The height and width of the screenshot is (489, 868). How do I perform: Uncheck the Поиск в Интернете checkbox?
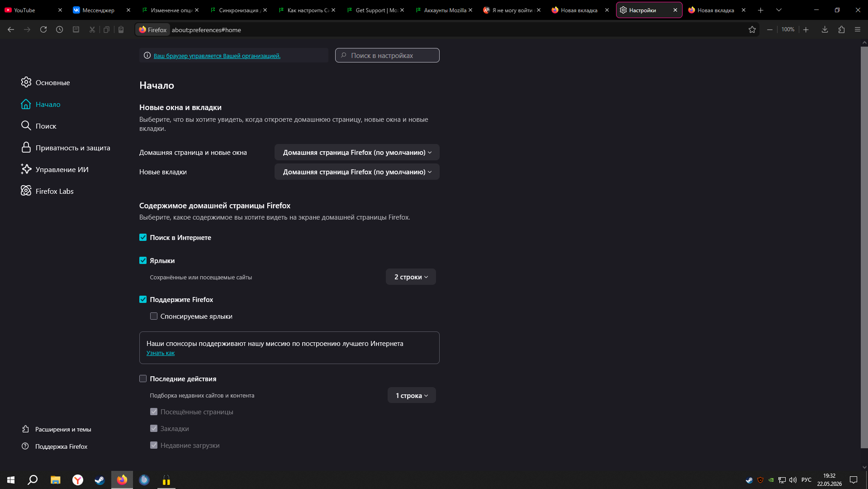[x=143, y=237]
